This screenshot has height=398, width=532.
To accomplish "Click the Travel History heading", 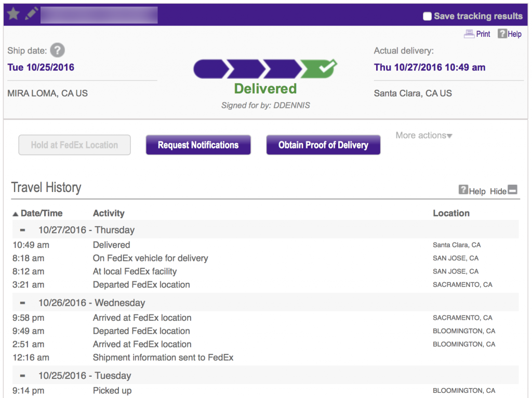I will [x=46, y=187].
